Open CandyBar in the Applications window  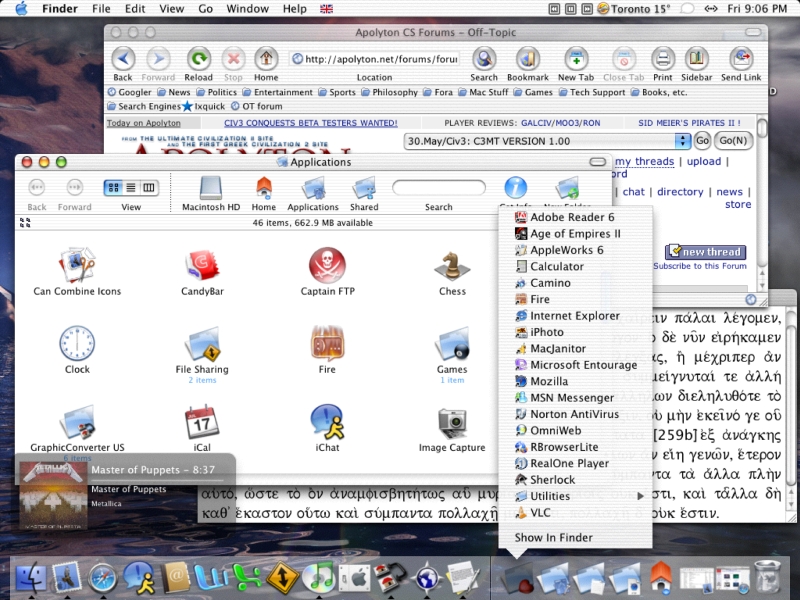coord(201,267)
